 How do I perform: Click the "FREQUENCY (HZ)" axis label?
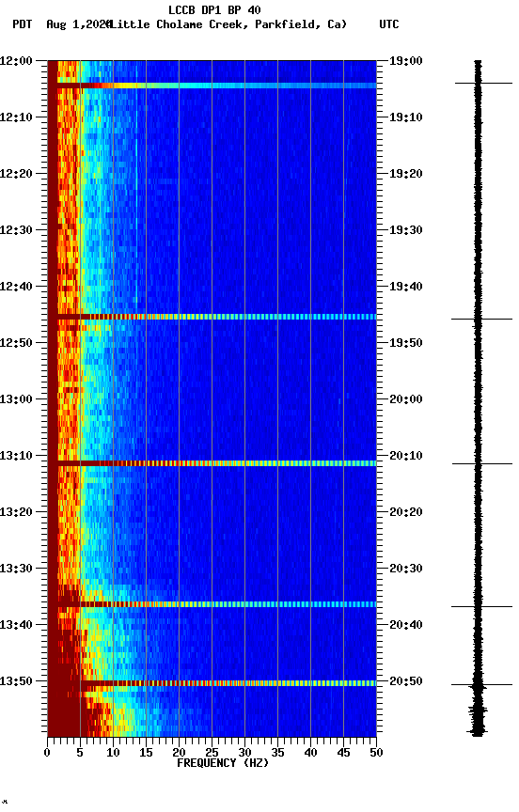223,763
